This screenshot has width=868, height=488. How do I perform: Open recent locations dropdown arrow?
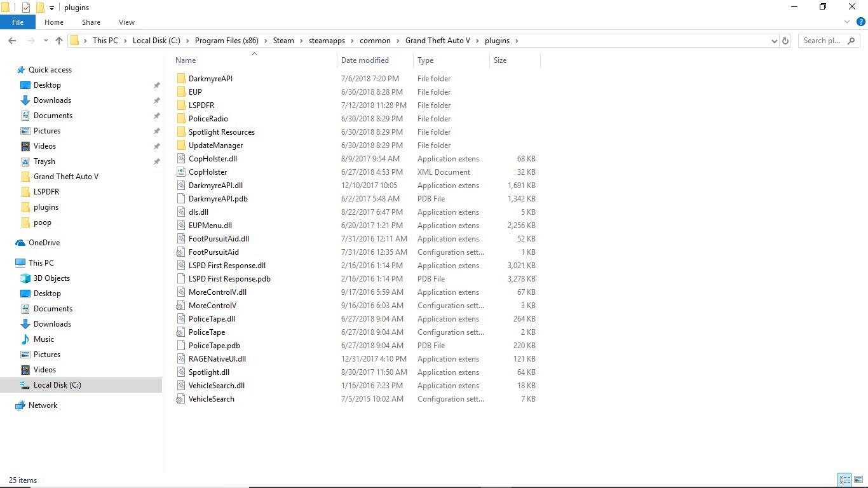point(46,41)
